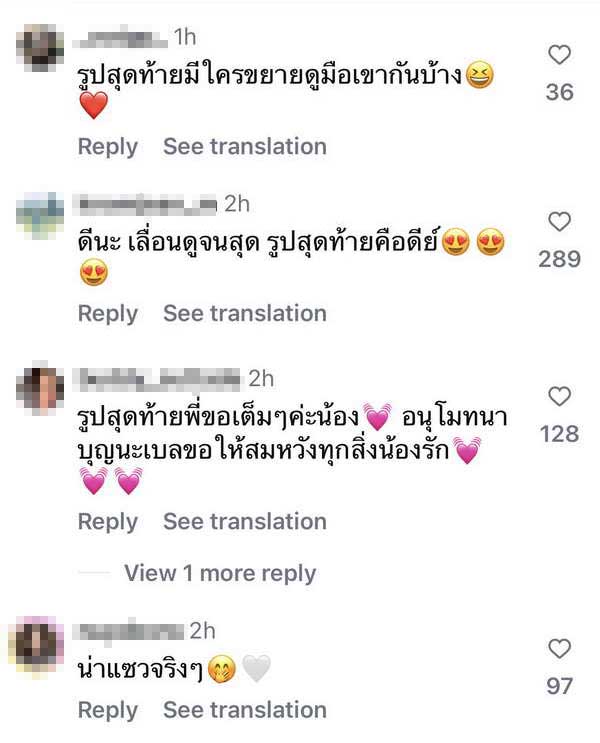Reply to the last comment with 97 likes

[x=108, y=710]
